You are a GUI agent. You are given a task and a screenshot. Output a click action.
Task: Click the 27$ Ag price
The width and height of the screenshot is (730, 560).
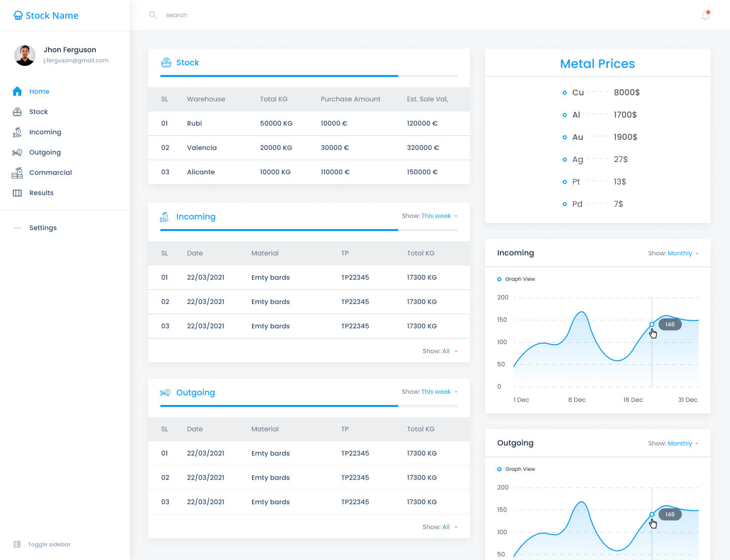pos(620,159)
